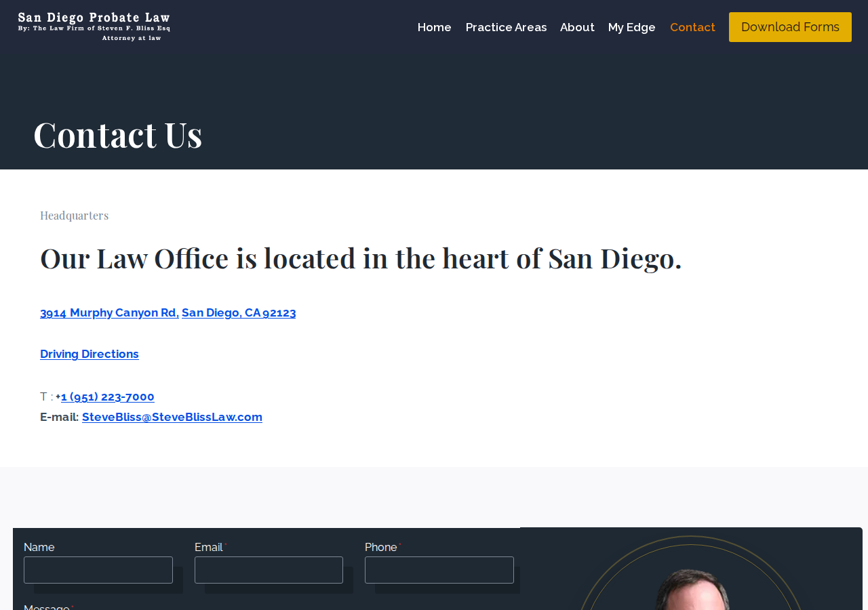Open the 3914 Murphy Canyon Rd link
Image resolution: width=868 pixels, height=610 pixels.
109,312
